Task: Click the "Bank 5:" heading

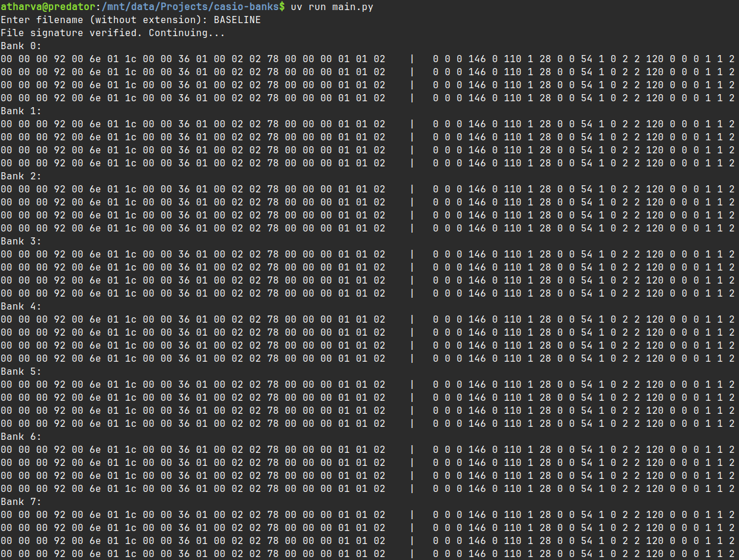Action: pyautogui.click(x=21, y=372)
